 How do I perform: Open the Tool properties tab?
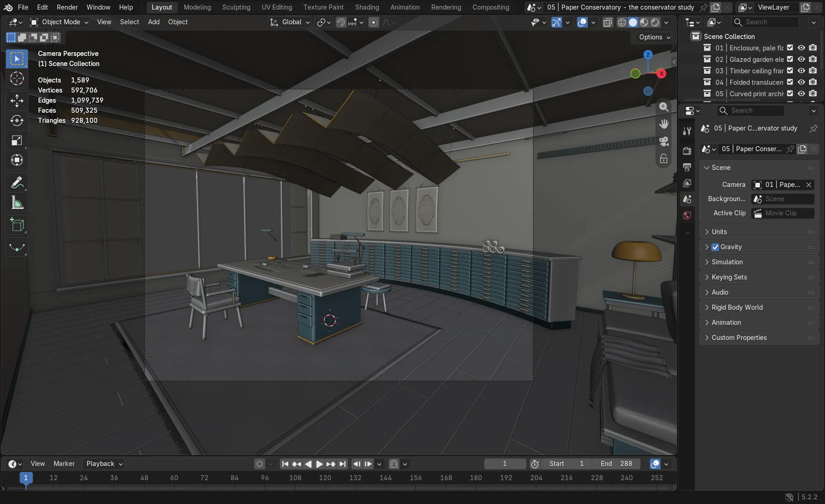687,131
